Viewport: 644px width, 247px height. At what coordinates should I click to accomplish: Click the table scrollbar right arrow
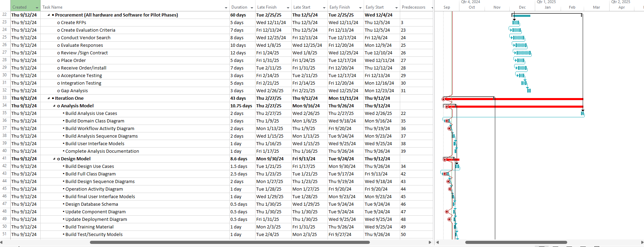[x=430, y=242]
